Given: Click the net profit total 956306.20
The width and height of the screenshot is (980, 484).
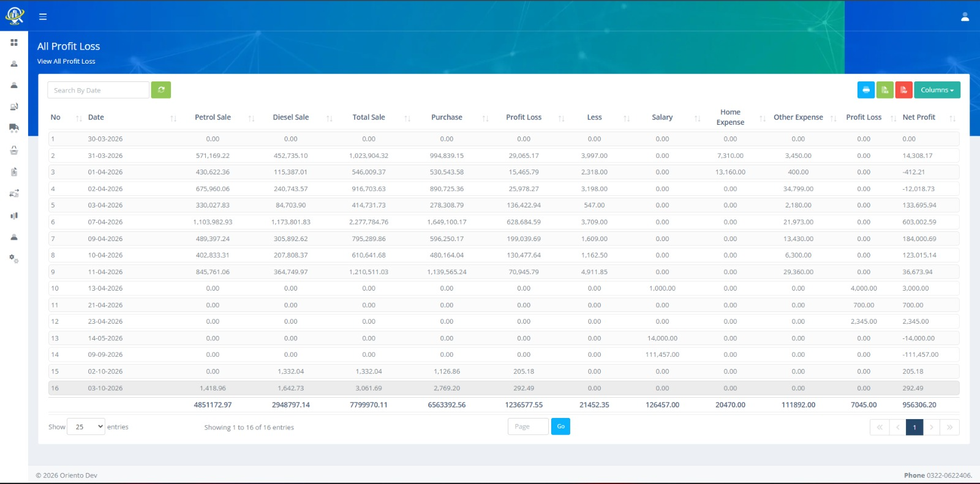Looking at the screenshot, I should coord(919,405).
